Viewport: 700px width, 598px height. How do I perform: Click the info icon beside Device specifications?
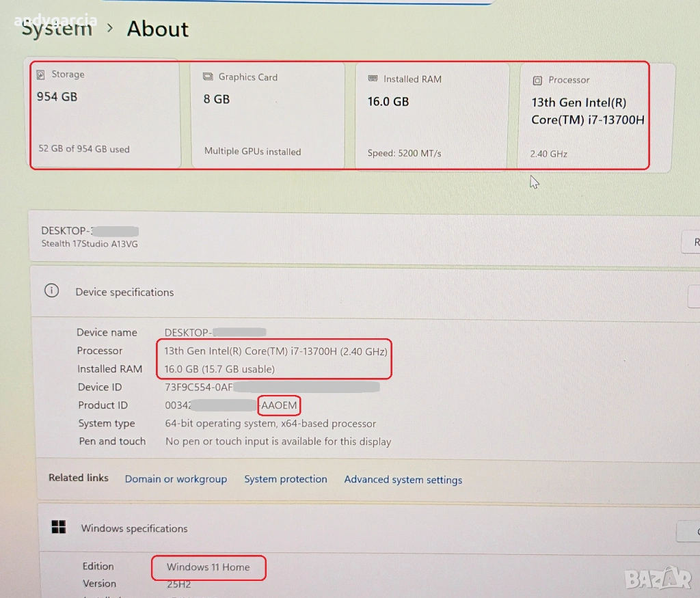[x=51, y=291]
